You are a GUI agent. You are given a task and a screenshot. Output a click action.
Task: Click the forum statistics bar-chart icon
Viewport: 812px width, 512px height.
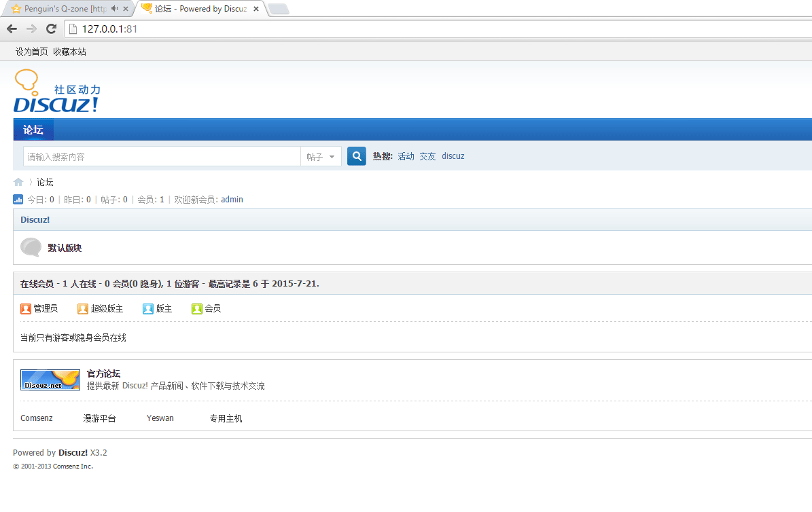(18, 200)
